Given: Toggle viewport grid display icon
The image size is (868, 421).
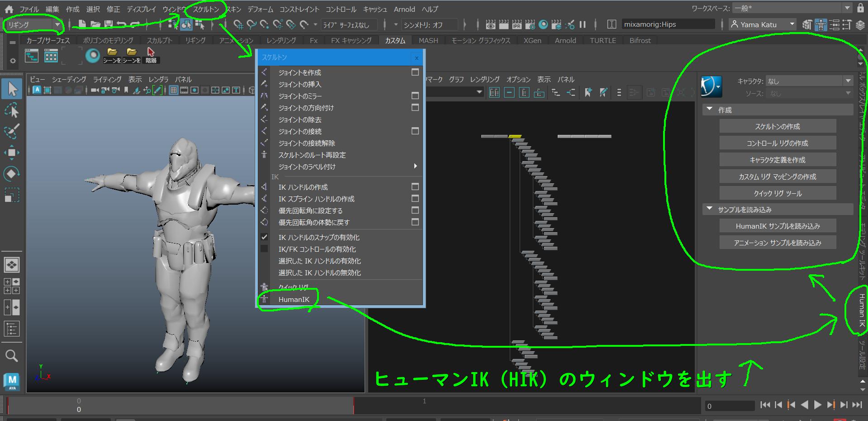Looking at the screenshot, I should pos(173,90).
